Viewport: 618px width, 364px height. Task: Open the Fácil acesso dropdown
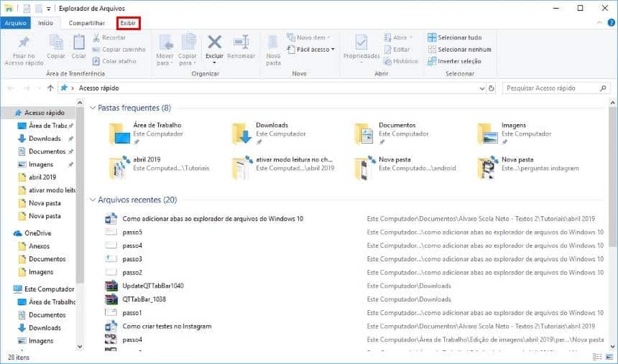pos(311,50)
